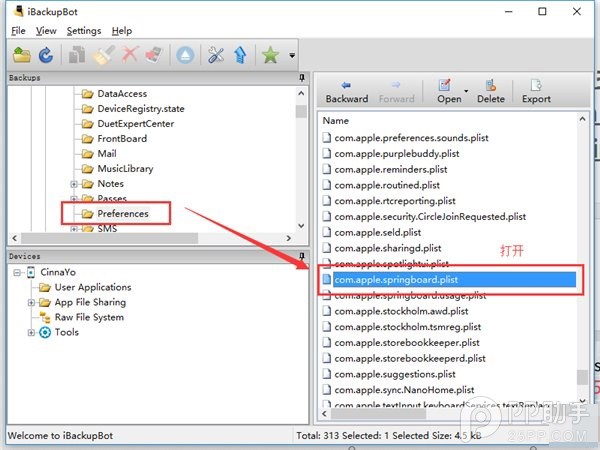The height and width of the screenshot is (450, 600).
Task: Click the open backup folder toolbar icon
Action: (20, 55)
